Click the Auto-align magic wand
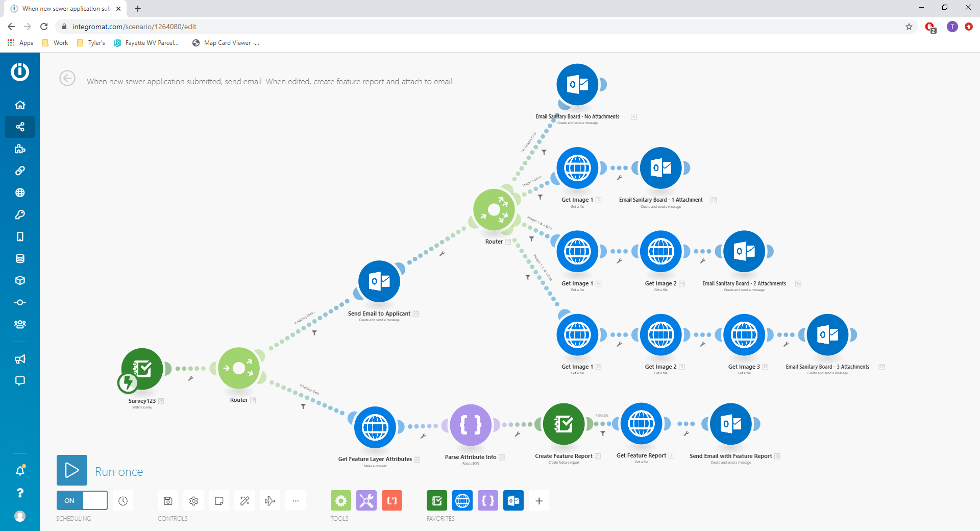Viewport: 980px width, 531px height. pos(244,501)
